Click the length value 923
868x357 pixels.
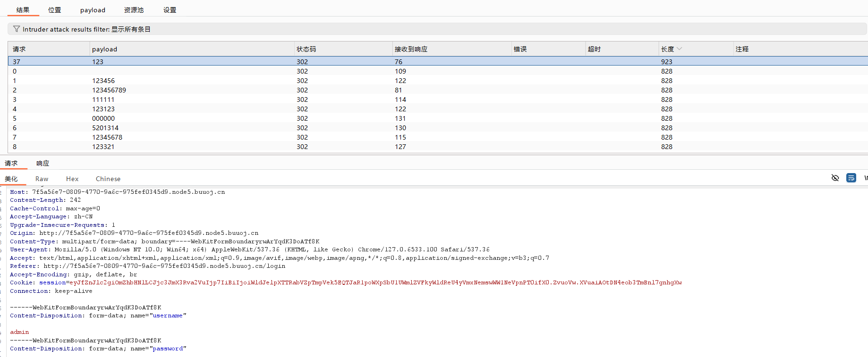point(666,62)
